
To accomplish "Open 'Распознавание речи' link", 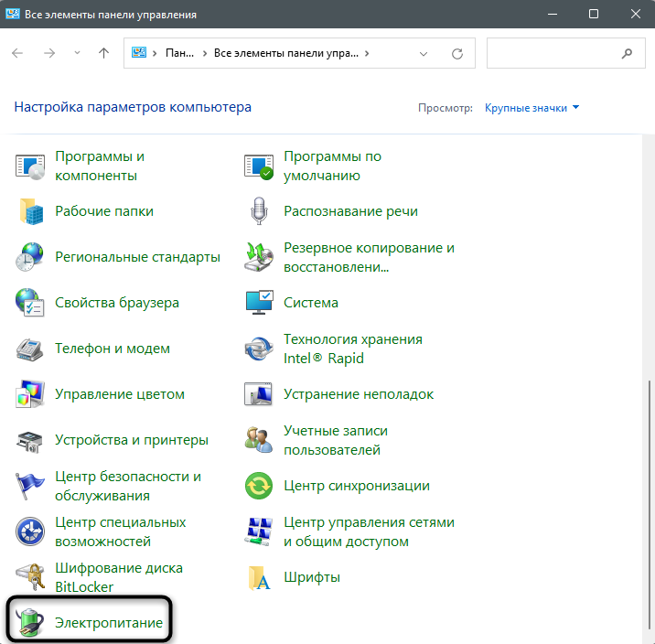I will (x=350, y=211).
